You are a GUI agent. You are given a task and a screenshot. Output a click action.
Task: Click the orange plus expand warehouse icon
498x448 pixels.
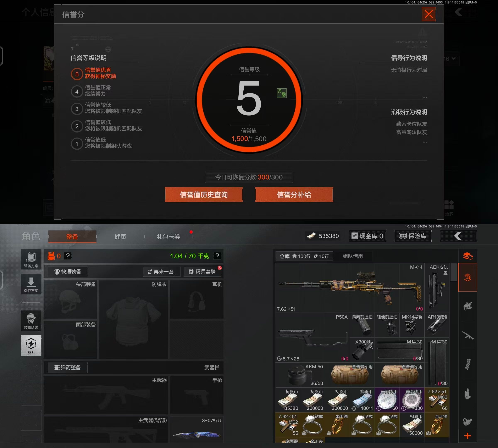(x=467, y=436)
